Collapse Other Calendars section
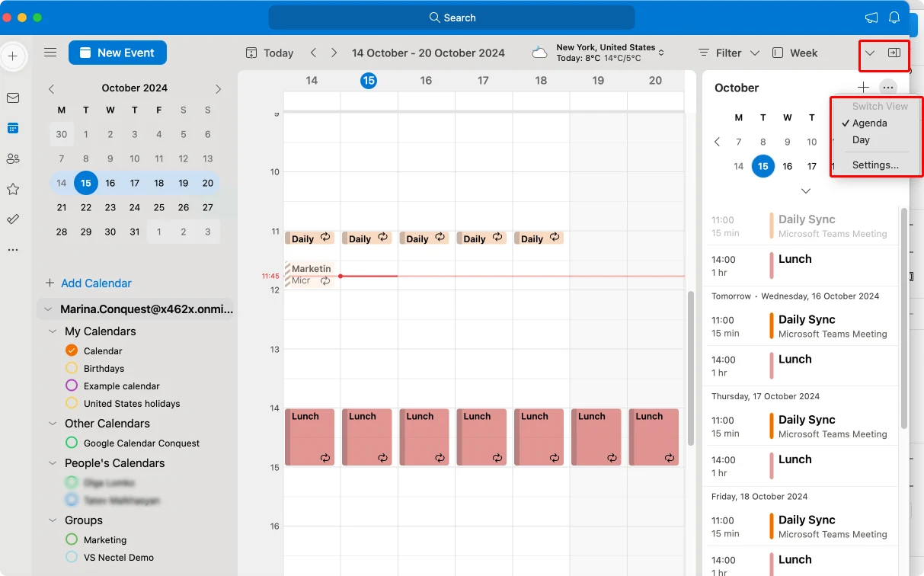The image size is (924, 576). (x=53, y=424)
